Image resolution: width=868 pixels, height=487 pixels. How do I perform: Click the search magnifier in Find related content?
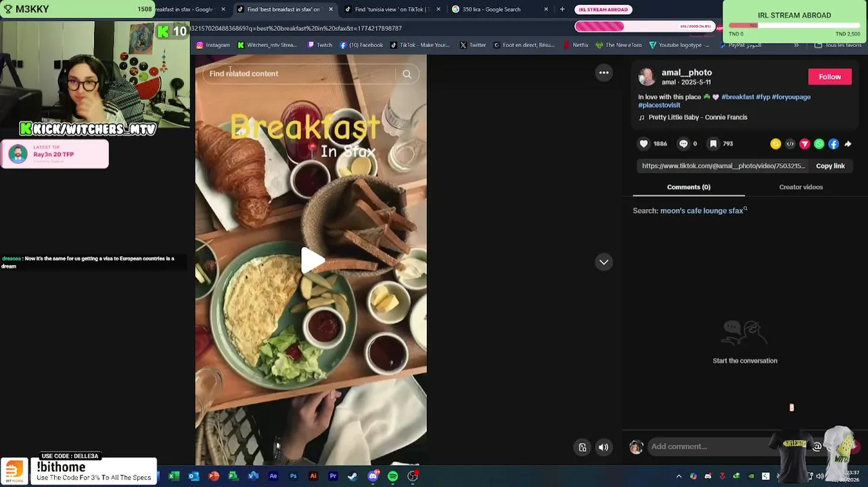pos(407,74)
